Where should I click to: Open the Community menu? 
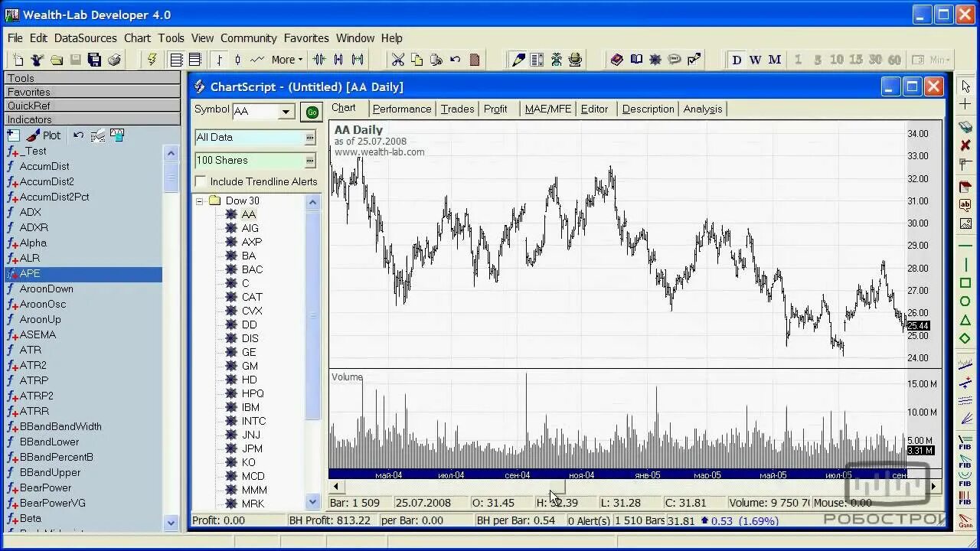point(248,37)
